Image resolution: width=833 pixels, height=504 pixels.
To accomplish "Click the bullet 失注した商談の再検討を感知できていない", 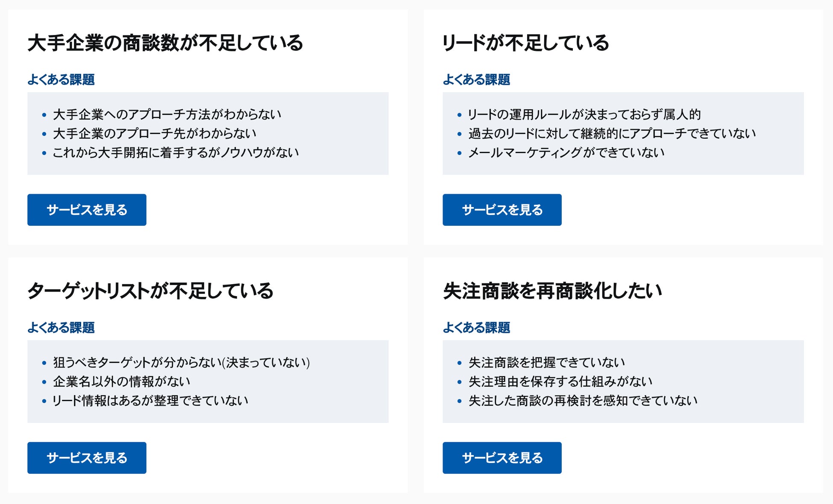I will point(583,401).
